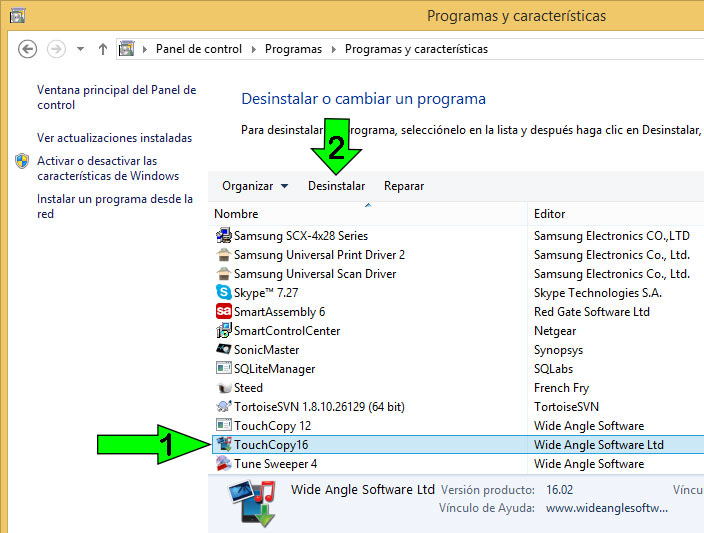Select SonicMaster program name
Viewport: 704px width, 533px height.
coord(266,350)
